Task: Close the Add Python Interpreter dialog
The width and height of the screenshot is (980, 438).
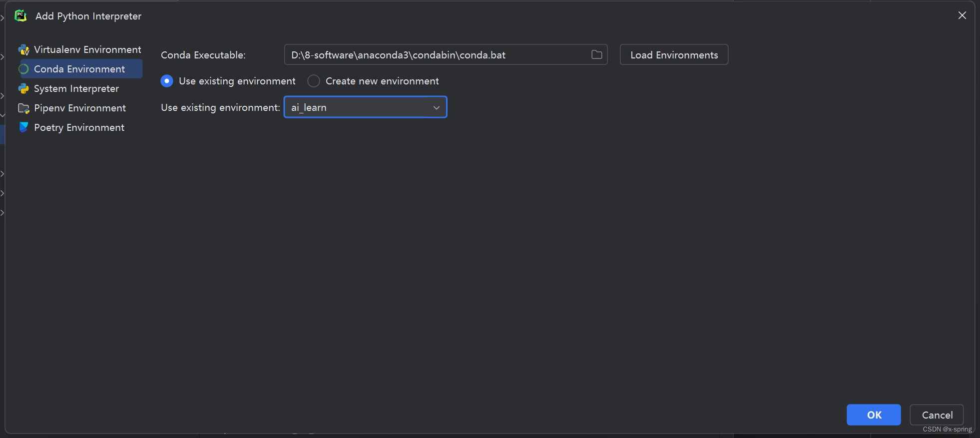Action: coord(962,15)
